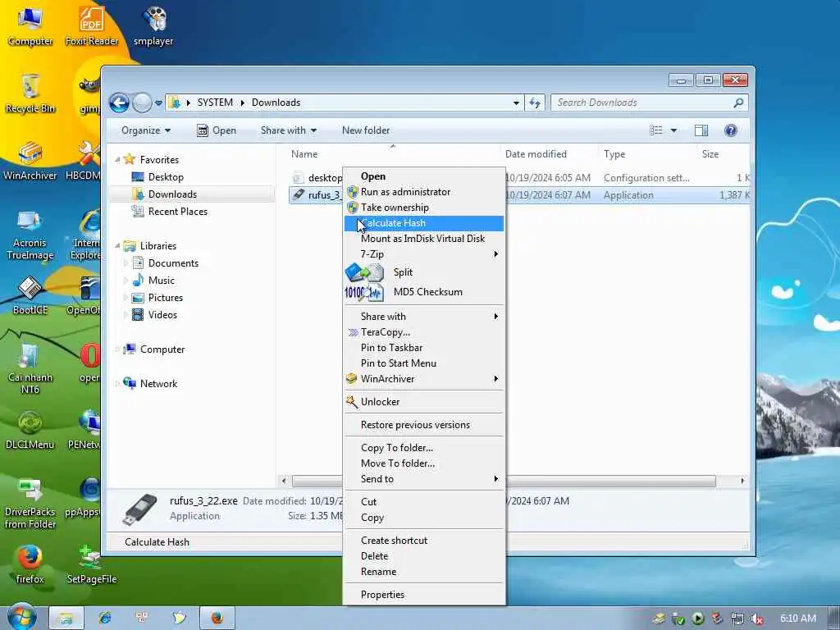Click Internet Explorer taskbar icon
This screenshot has width=840, height=630.
point(105,618)
